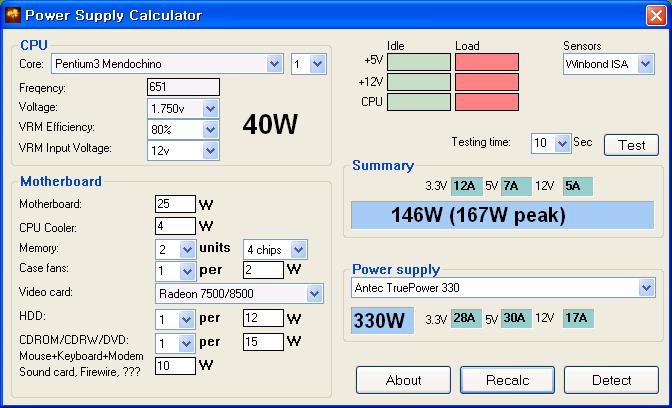Click the +12V Idle green indicator
Image resolution: width=672 pixels, height=408 pixels.
419,82
